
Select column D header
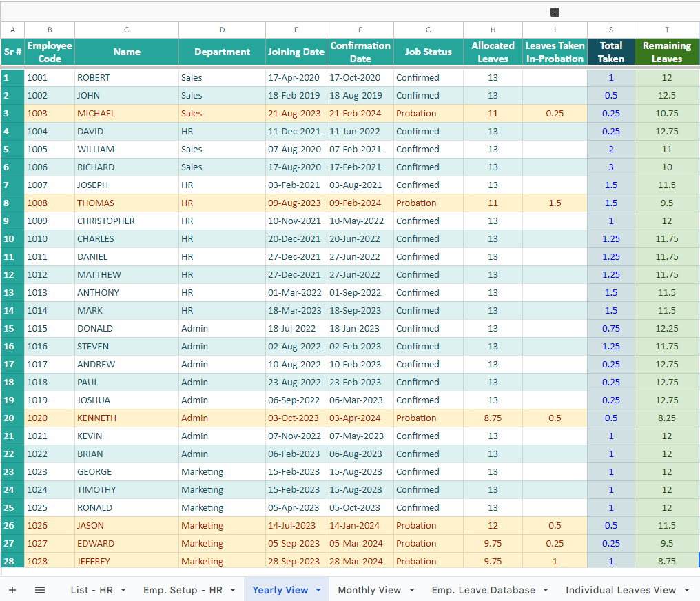tap(222, 30)
